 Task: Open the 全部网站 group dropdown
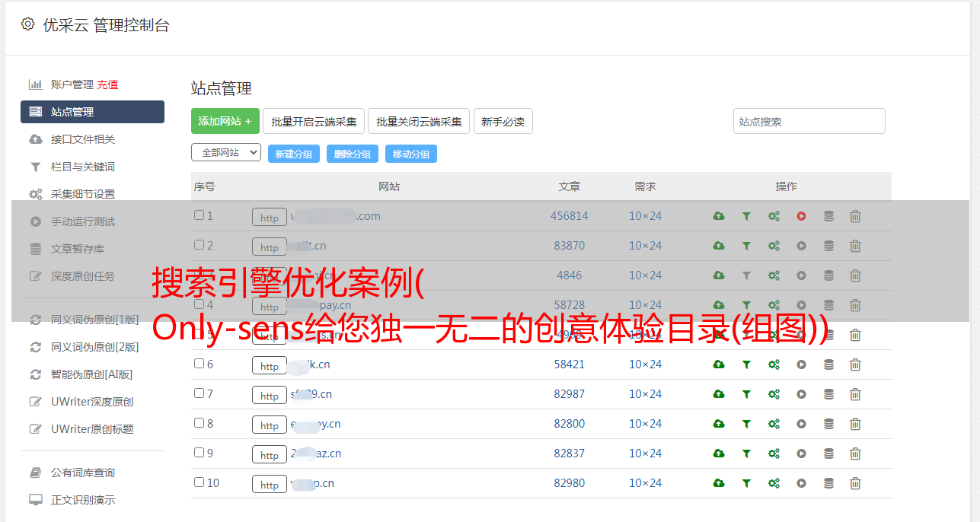226,153
